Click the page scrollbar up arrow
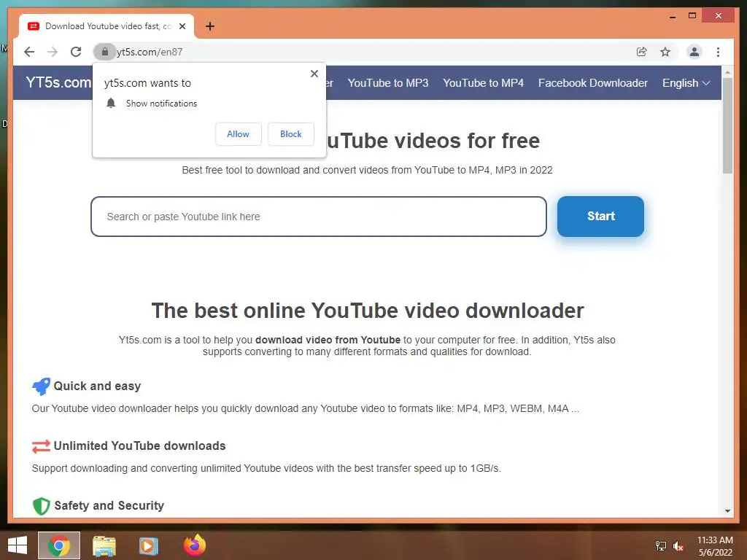 click(727, 72)
